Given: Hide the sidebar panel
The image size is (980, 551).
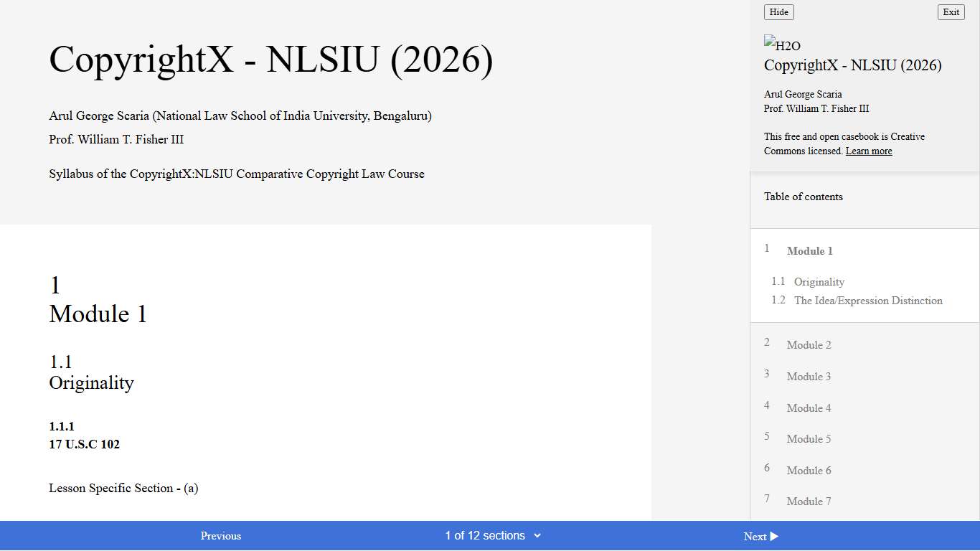Looking at the screenshot, I should (x=778, y=11).
